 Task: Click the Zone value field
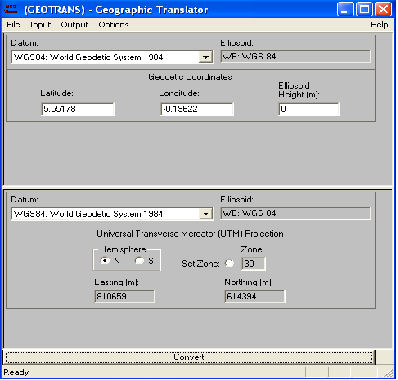pos(253,264)
